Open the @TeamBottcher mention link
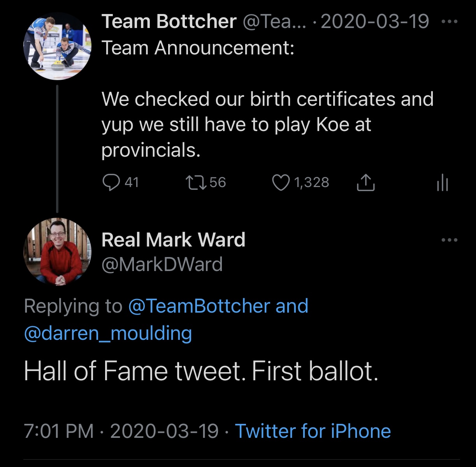 pyautogui.click(x=199, y=306)
